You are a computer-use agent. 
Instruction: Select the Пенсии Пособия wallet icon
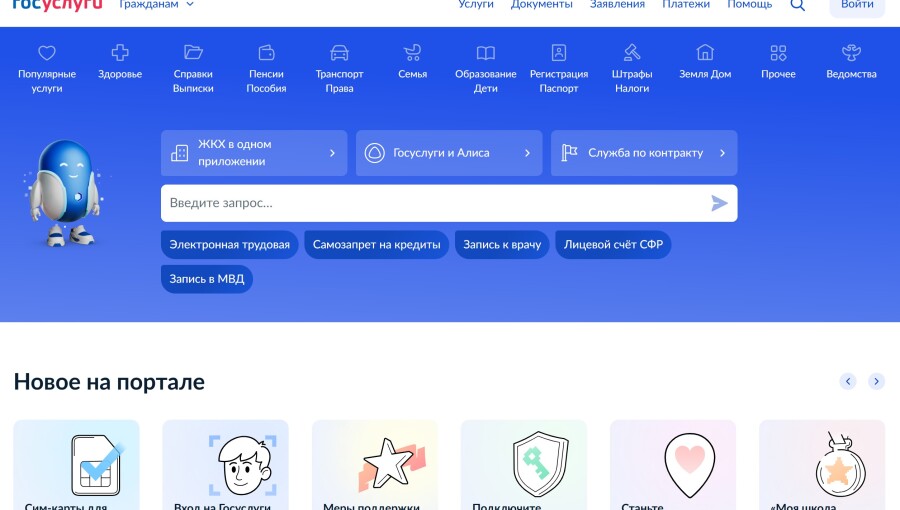266,53
